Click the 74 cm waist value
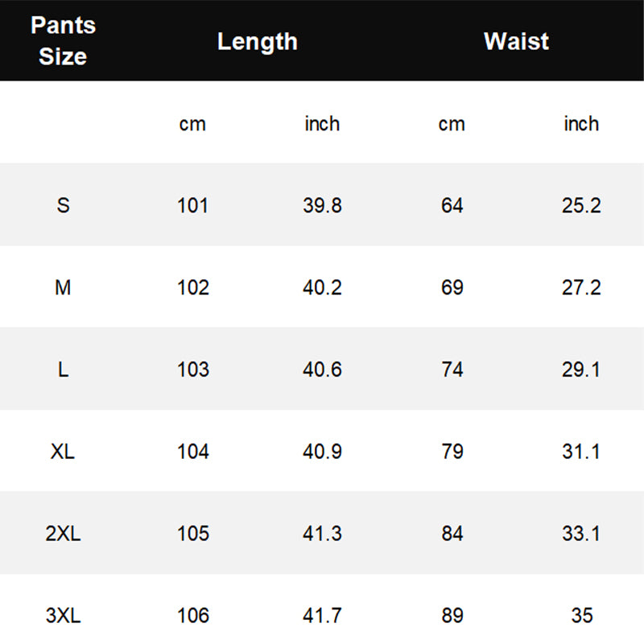The image size is (644, 644). pyautogui.click(x=452, y=369)
